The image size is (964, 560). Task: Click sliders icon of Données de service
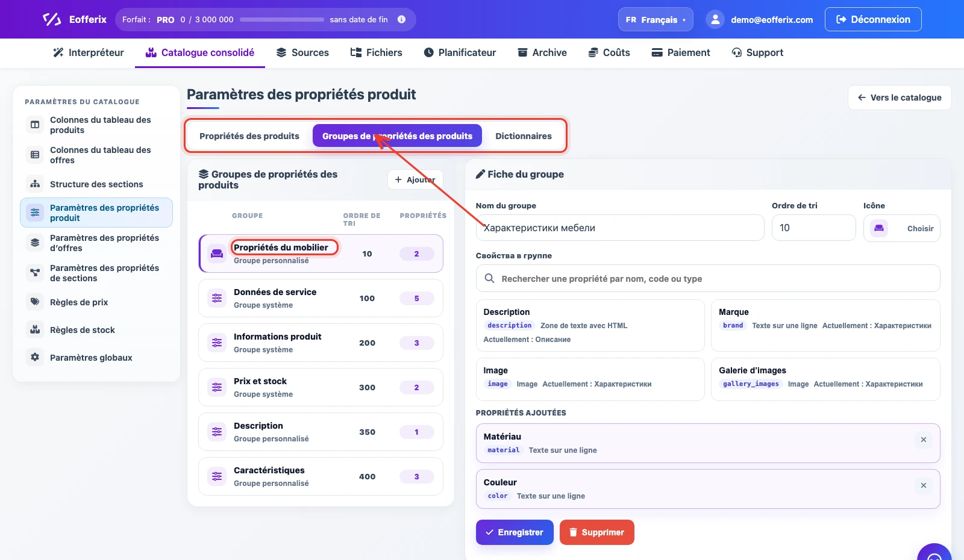point(217,298)
